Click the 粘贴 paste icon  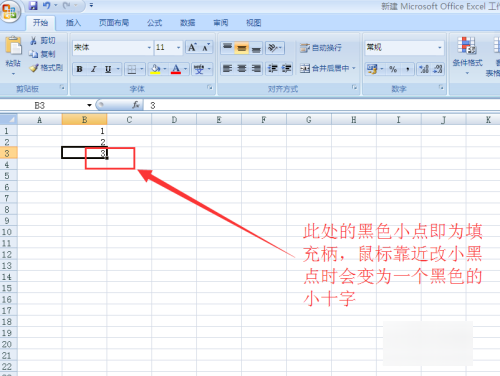(13, 46)
